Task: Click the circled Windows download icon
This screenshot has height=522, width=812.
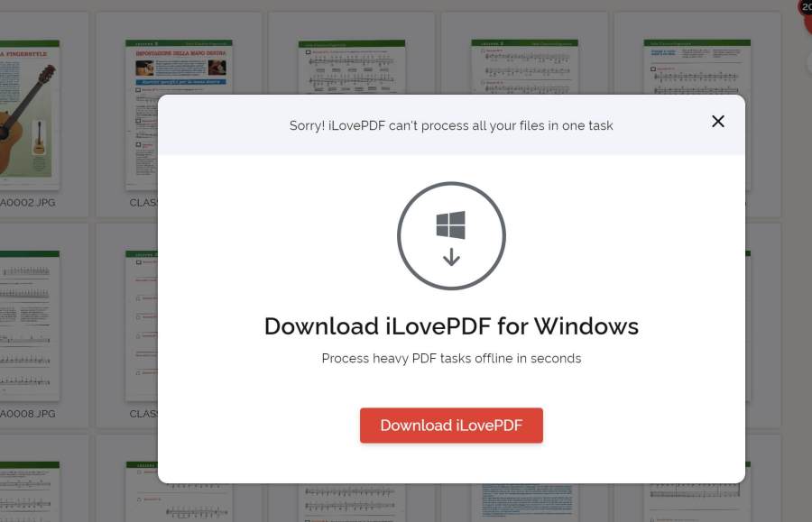Action: tap(451, 236)
